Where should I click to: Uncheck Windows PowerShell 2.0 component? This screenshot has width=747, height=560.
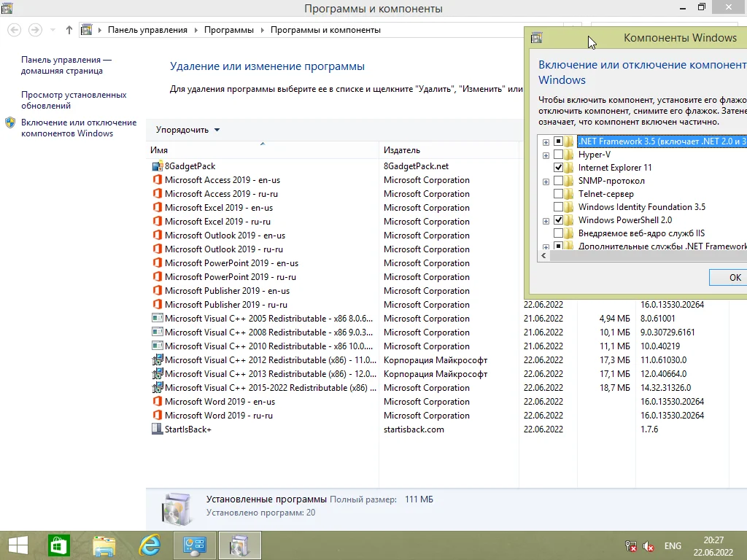pyautogui.click(x=558, y=220)
